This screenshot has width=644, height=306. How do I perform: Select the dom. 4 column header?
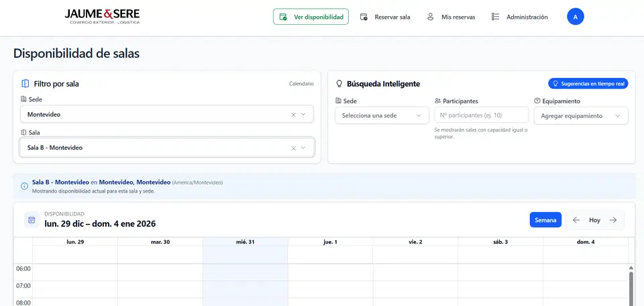tap(585, 242)
